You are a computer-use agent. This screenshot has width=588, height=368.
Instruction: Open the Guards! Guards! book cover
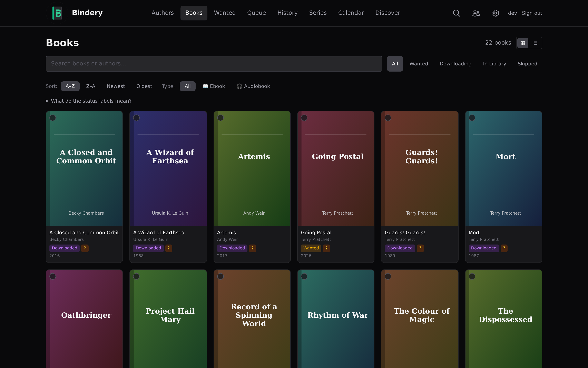(x=420, y=169)
